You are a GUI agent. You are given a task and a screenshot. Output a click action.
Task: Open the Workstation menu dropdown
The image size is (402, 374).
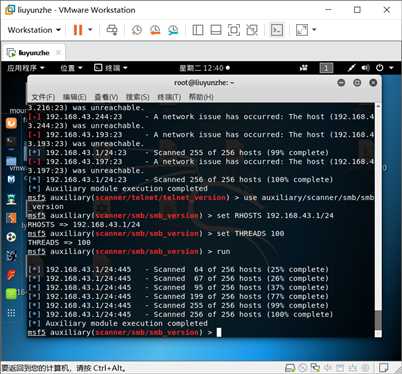(34, 30)
